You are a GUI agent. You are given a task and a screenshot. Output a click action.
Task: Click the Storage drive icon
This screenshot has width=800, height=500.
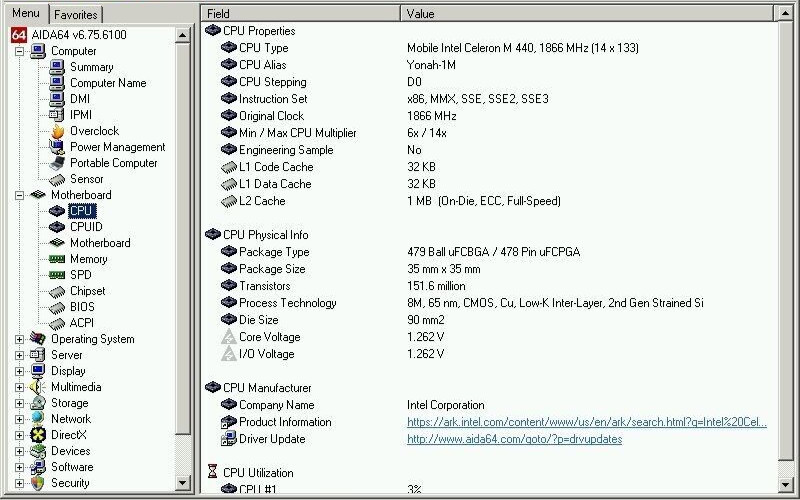pos(38,403)
